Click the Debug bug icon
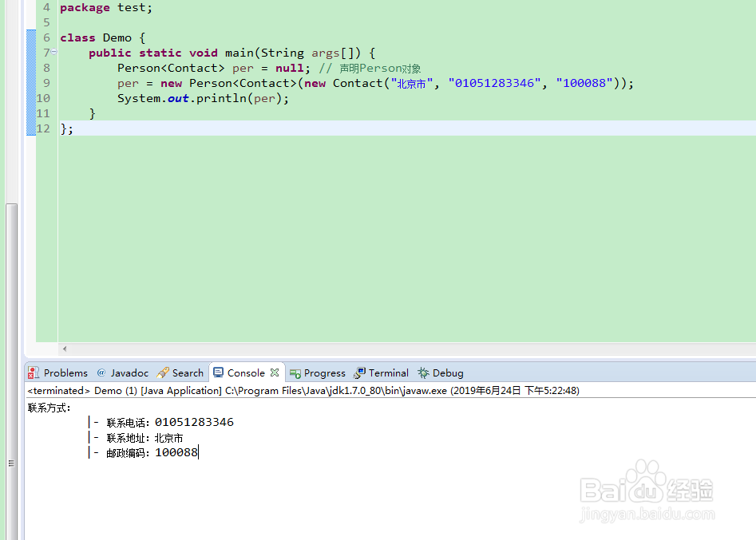 (x=423, y=372)
